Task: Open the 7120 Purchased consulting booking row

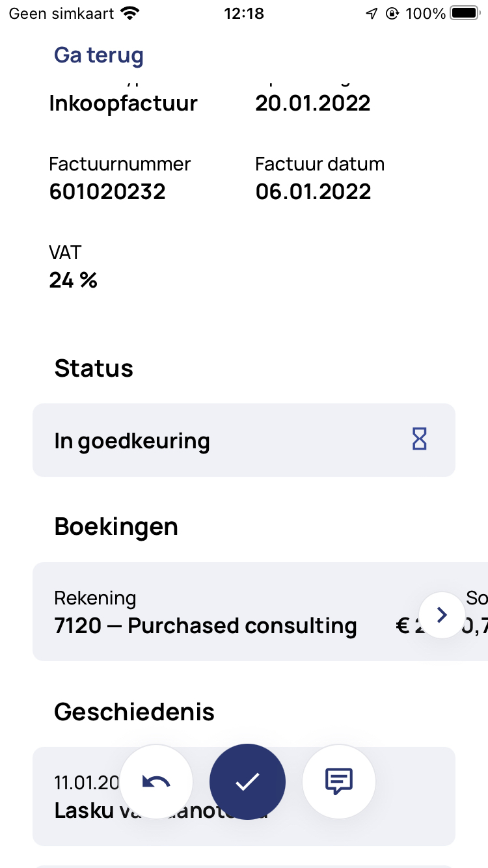Action: (x=260, y=612)
